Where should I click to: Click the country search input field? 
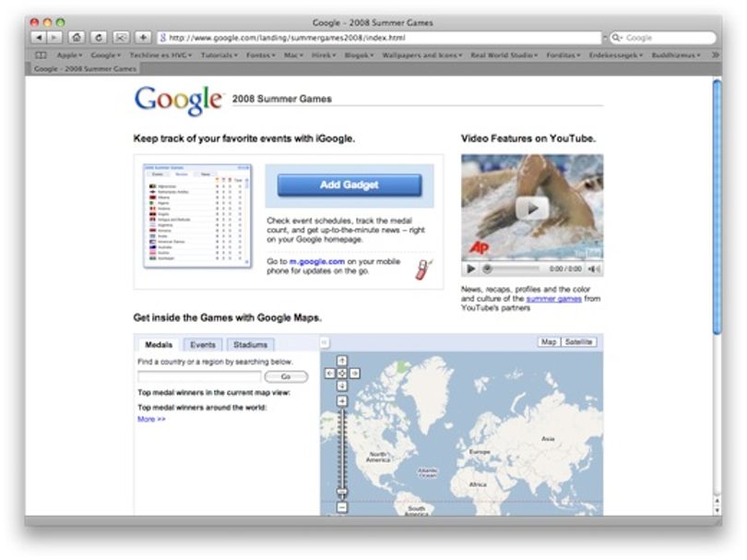(x=199, y=377)
